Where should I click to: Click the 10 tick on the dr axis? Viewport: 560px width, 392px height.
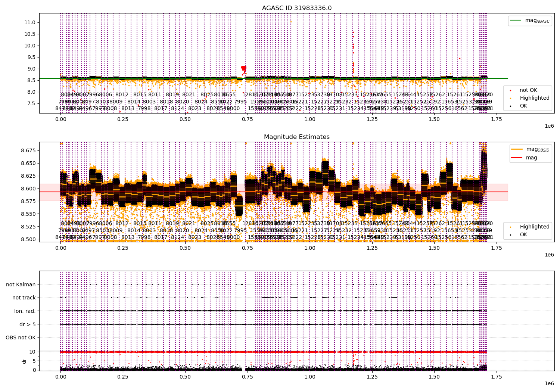[x=32, y=352]
